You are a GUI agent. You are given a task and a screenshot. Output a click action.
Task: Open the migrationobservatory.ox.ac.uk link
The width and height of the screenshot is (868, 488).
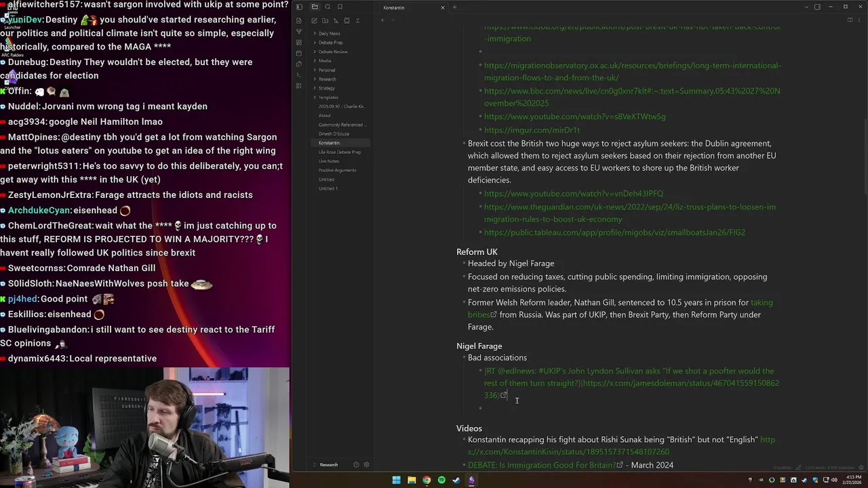632,72
